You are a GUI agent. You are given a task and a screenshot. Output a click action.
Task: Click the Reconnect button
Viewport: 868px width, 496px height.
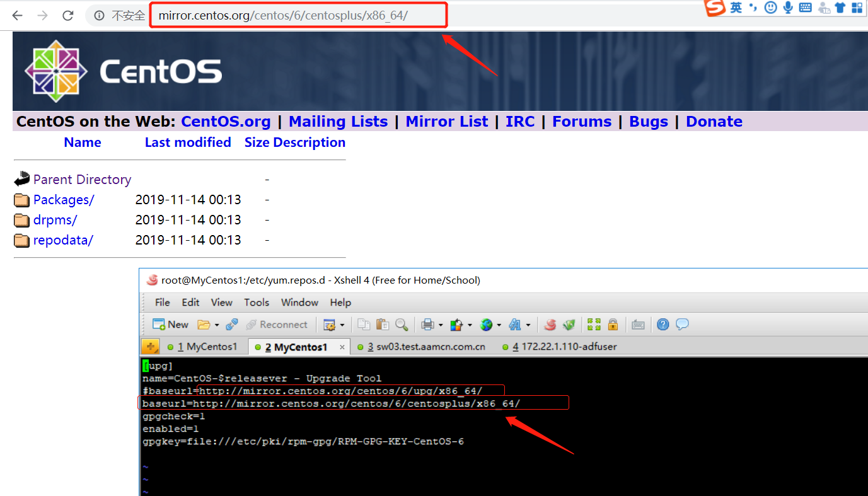click(x=276, y=325)
